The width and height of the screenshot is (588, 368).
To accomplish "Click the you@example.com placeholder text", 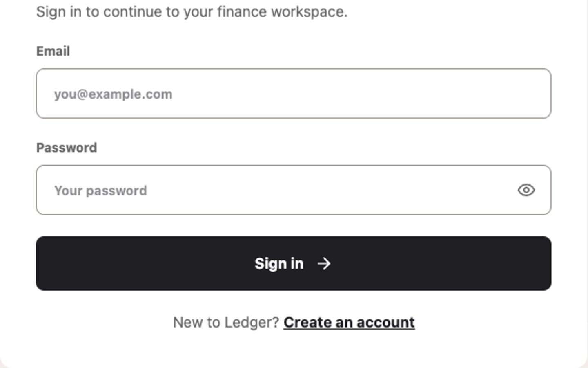I will (x=113, y=94).
